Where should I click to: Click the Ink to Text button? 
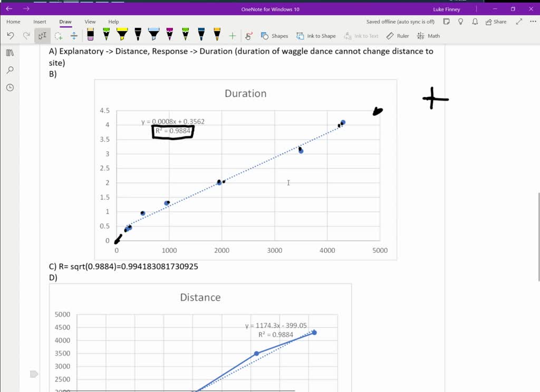coord(361,36)
